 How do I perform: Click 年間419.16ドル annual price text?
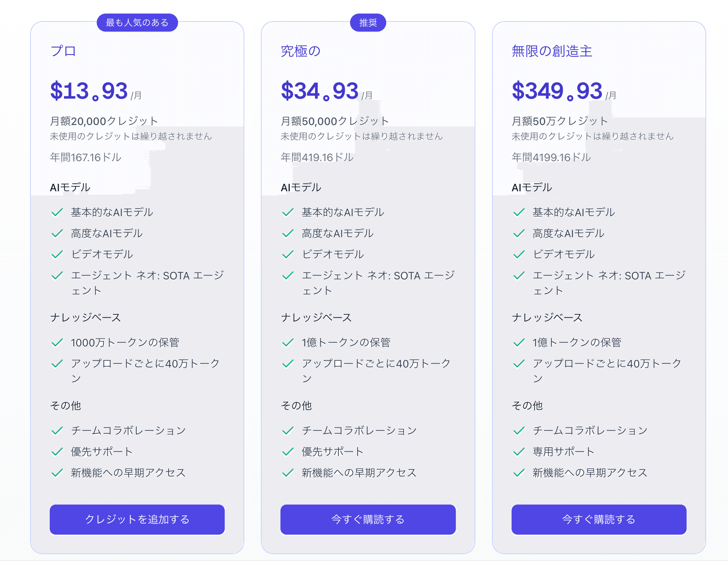coord(317,157)
